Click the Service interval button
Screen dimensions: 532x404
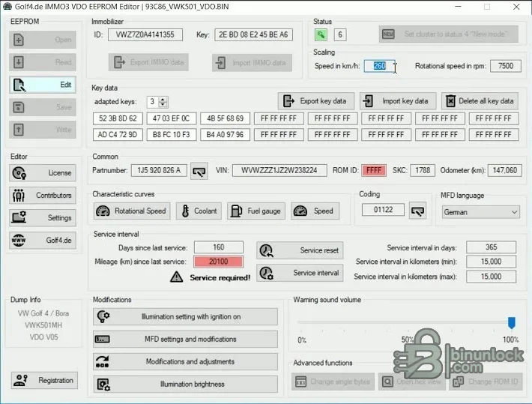[300, 273]
